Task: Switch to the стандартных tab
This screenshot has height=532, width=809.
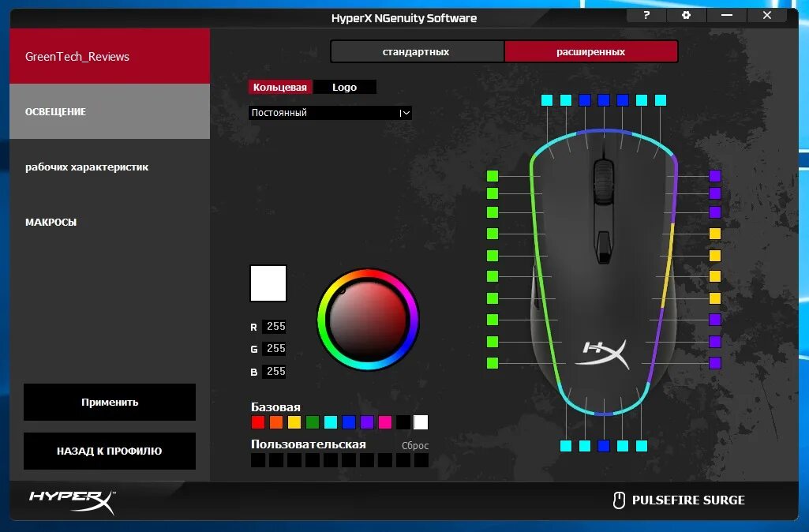Action: click(x=417, y=51)
